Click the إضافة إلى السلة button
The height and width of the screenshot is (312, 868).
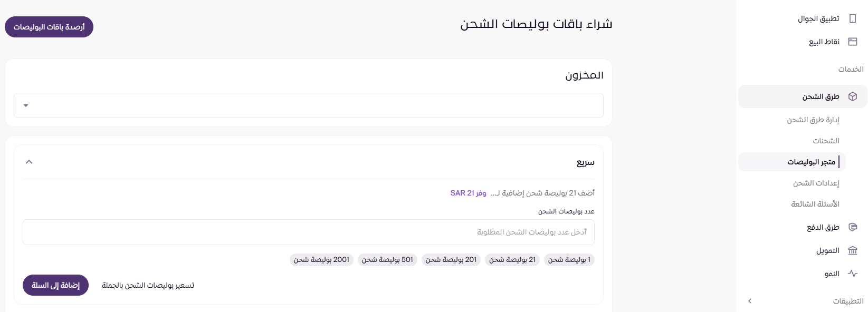point(55,285)
